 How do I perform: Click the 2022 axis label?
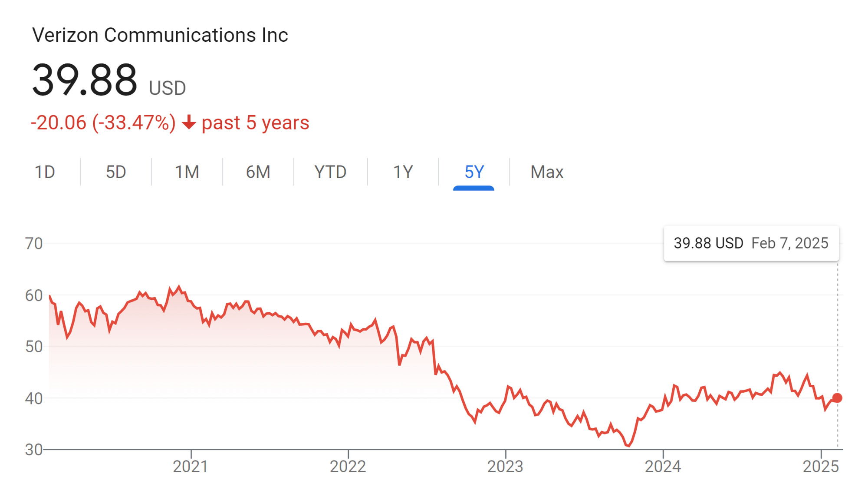point(348,466)
